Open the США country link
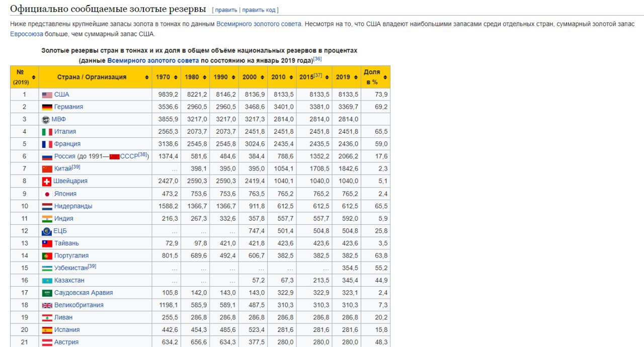Screen dimensions: 644x347 coord(62,95)
